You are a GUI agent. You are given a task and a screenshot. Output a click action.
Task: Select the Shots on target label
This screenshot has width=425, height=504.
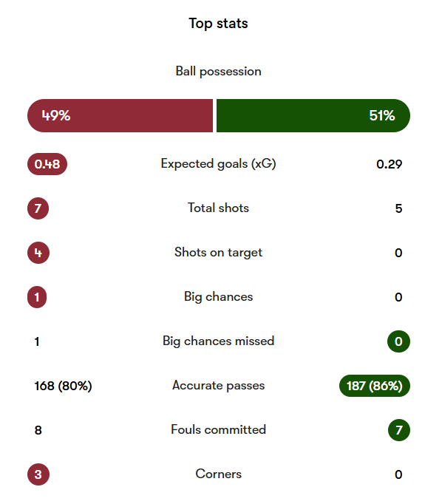pos(218,253)
